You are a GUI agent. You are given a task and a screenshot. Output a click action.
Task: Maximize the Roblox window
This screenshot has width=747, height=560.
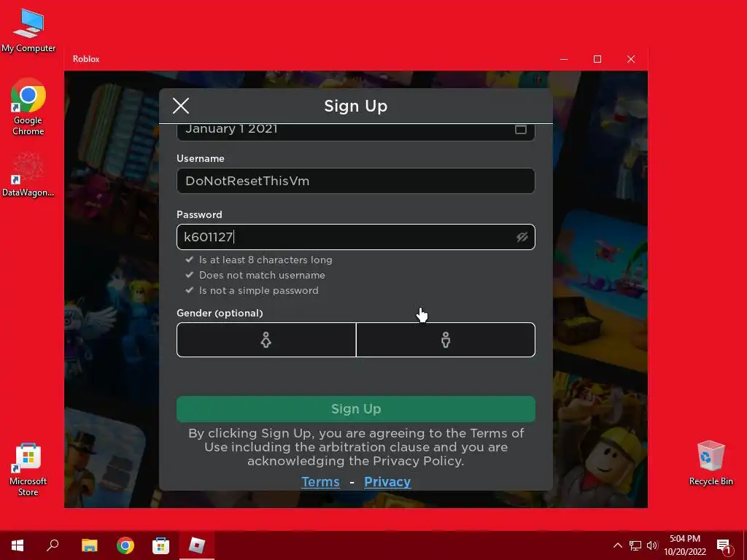click(597, 59)
